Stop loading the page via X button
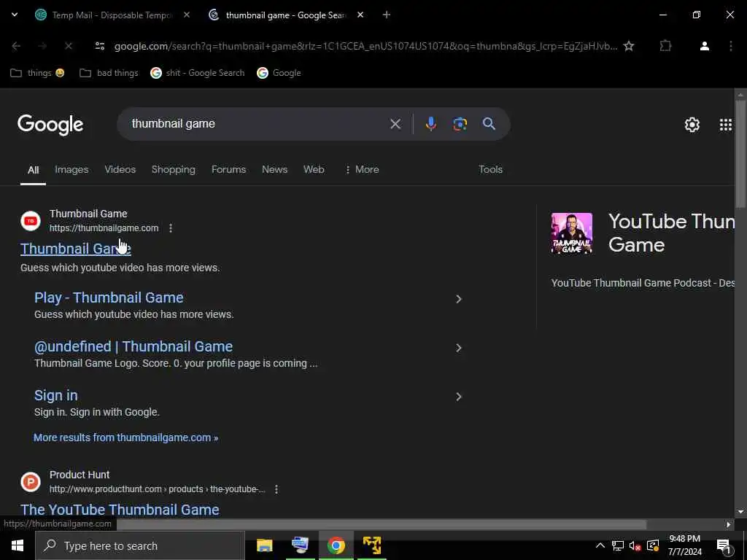The height and width of the screenshot is (560, 747). pyautogui.click(x=68, y=46)
